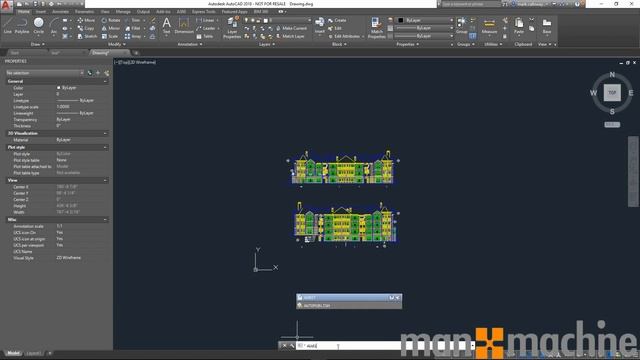This screenshot has width=640, height=360.
Task: Open the Manage ribbon tab
Action: pos(123,12)
